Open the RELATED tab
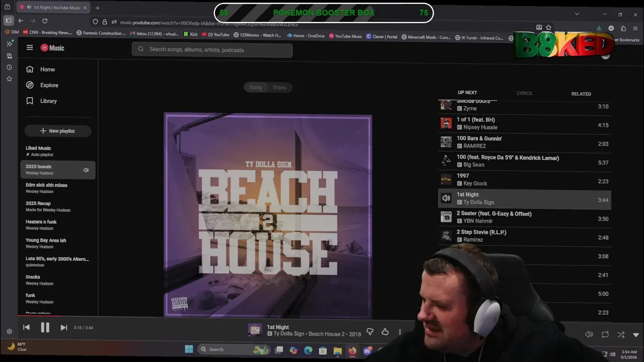The width and height of the screenshot is (644, 362). point(581,94)
